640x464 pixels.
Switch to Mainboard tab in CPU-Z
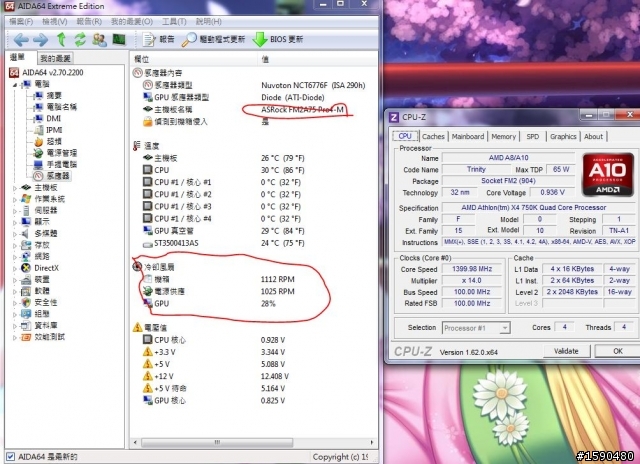[x=468, y=137]
